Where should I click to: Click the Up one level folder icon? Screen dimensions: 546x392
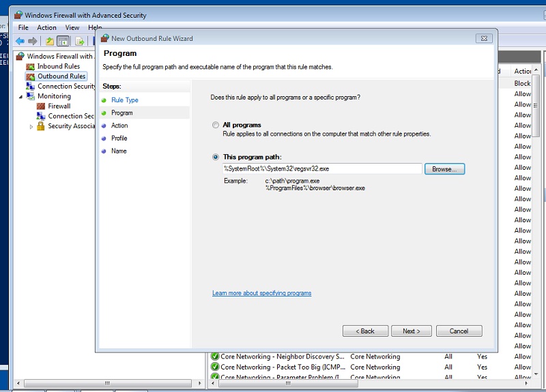(x=50, y=42)
